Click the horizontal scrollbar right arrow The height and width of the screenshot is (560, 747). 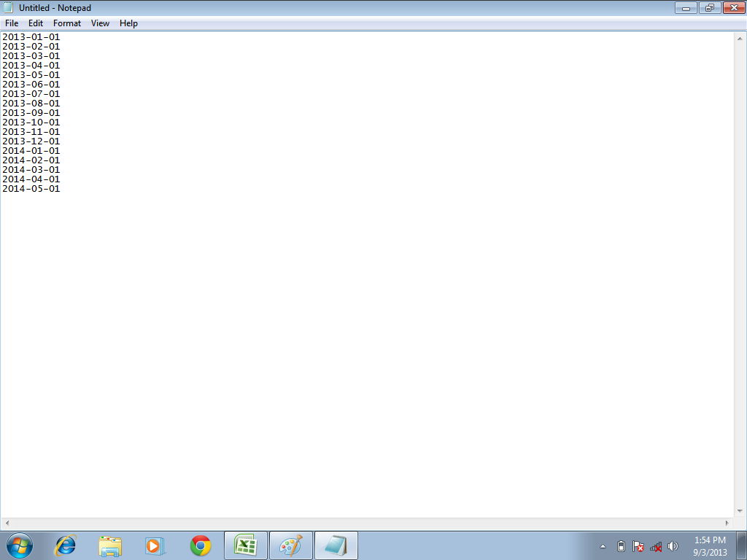[727, 523]
